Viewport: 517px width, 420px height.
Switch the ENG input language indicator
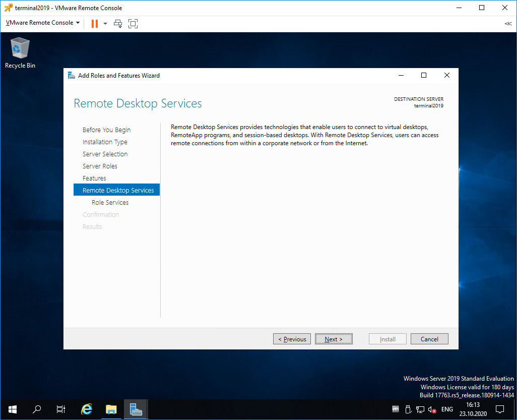(447, 409)
